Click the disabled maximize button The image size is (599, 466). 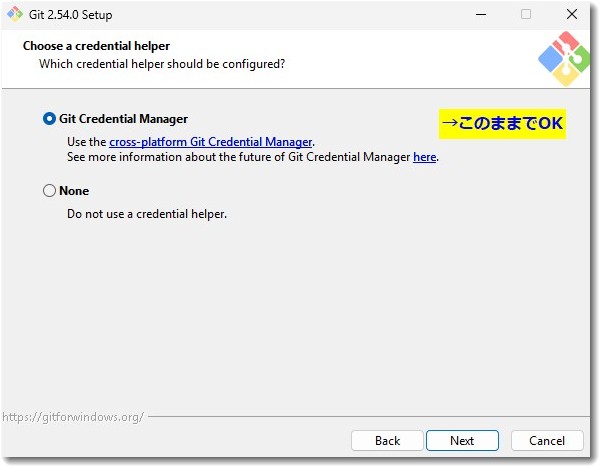pyautogui.click(x=526, y=15)
